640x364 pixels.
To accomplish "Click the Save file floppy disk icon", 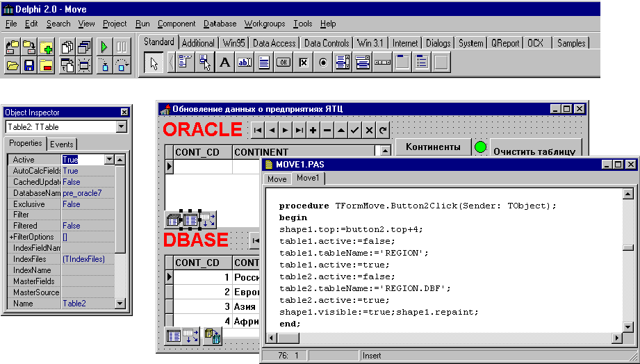I will [29, 67].
